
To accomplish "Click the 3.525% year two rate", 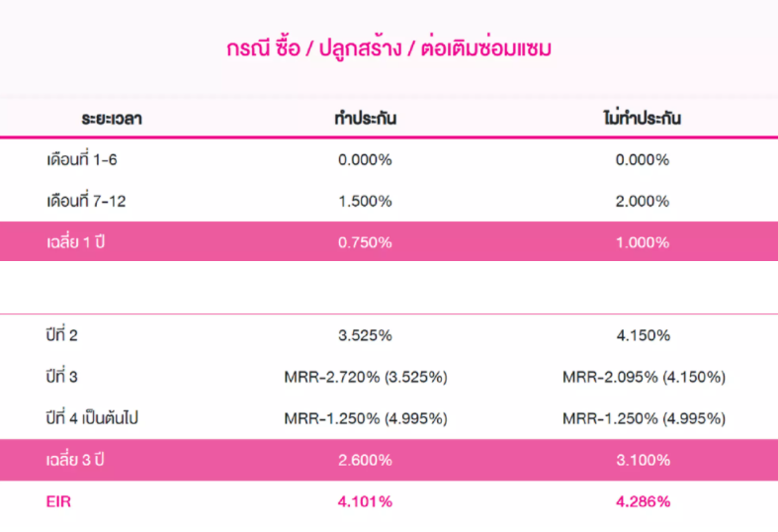I will point(365,335).
